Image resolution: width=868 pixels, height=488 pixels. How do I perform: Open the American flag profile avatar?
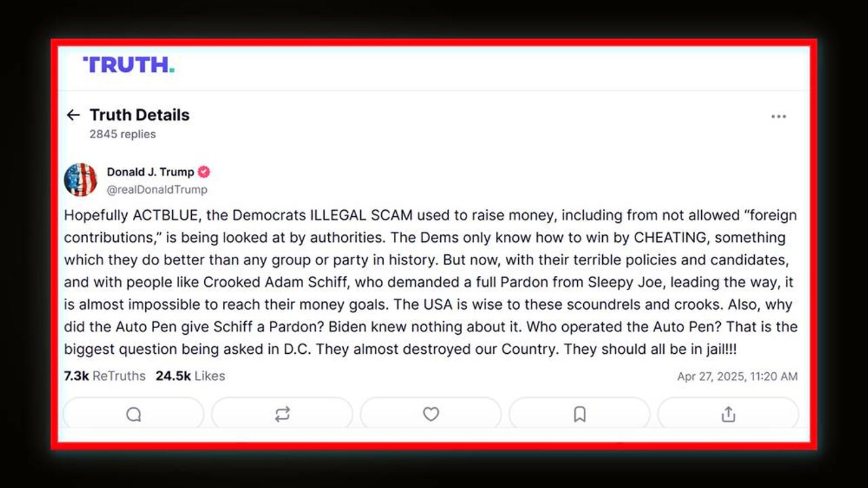pyautogui.click(x=80, y=180)
